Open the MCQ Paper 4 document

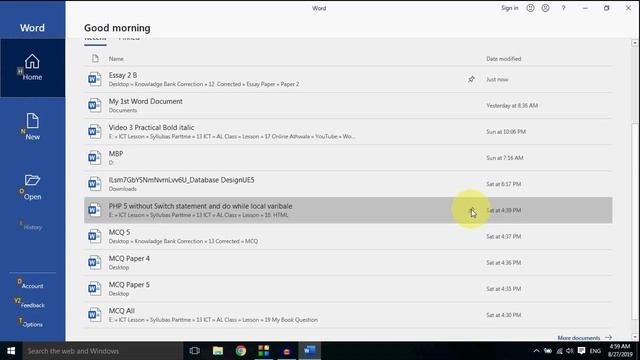[348, 262]
